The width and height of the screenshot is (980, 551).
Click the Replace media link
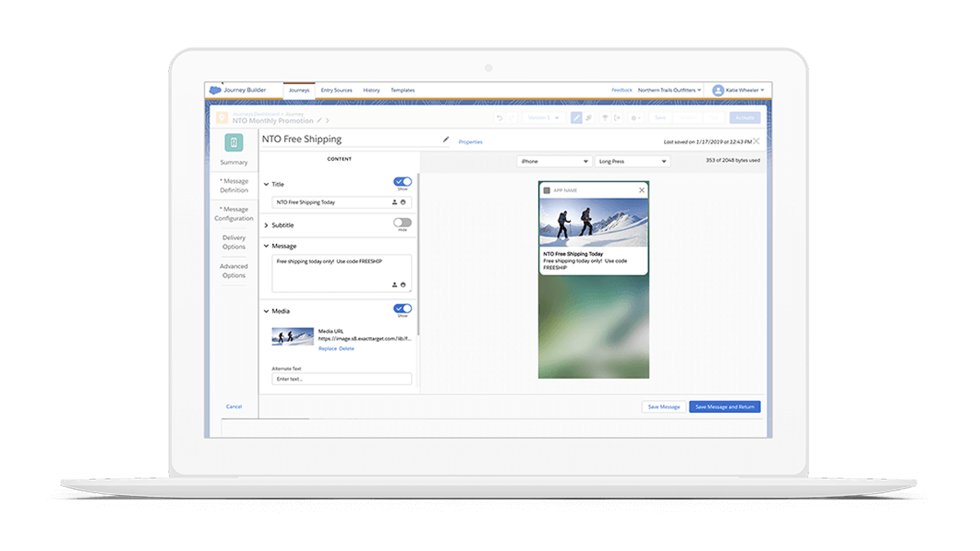click(x=327, y=349)
